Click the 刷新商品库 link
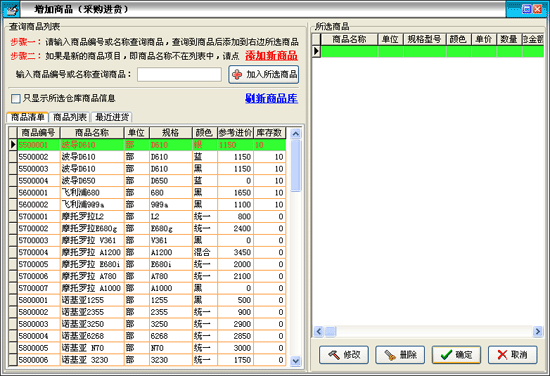The height and width of the screenshot is (376, 550). click(271, 99)
